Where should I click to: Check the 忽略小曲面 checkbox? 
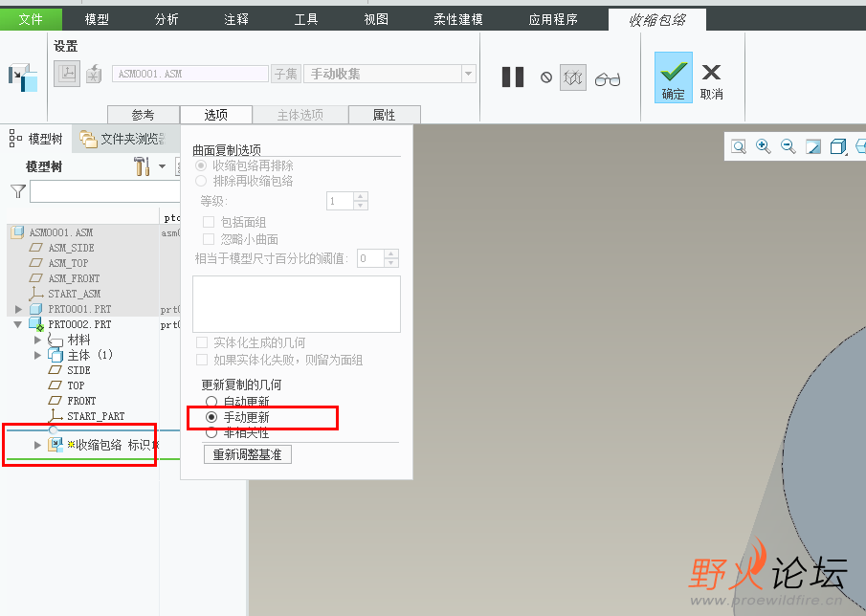click(209, 239)
